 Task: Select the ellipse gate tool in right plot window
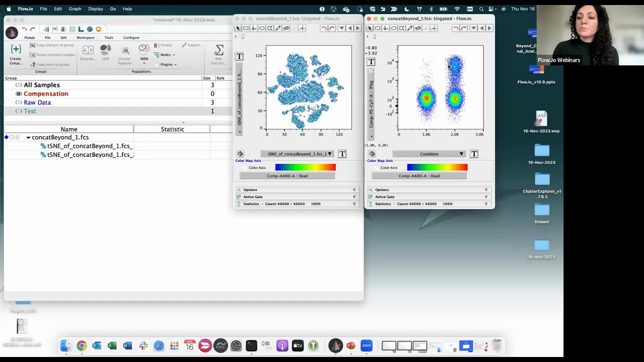[394, 28]
